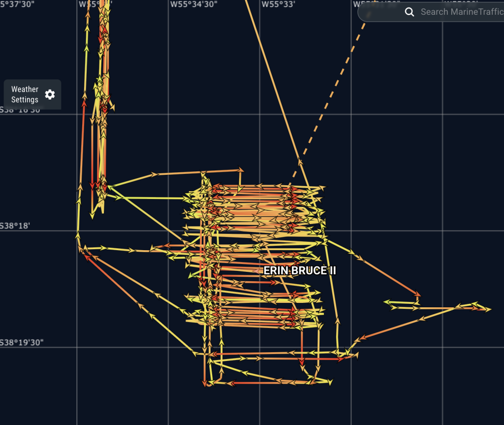Open Weather Settings via the gear icon
Viewport: 504px width, 425px height.
(x=50, y=95)
